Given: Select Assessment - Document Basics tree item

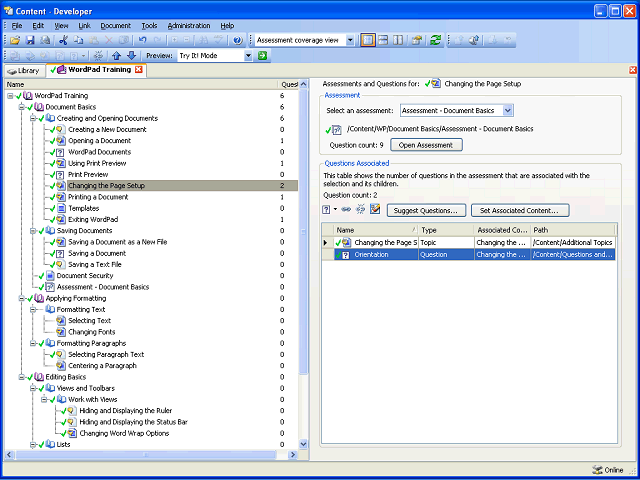Looking at the screenshot, I should point(103,287).
